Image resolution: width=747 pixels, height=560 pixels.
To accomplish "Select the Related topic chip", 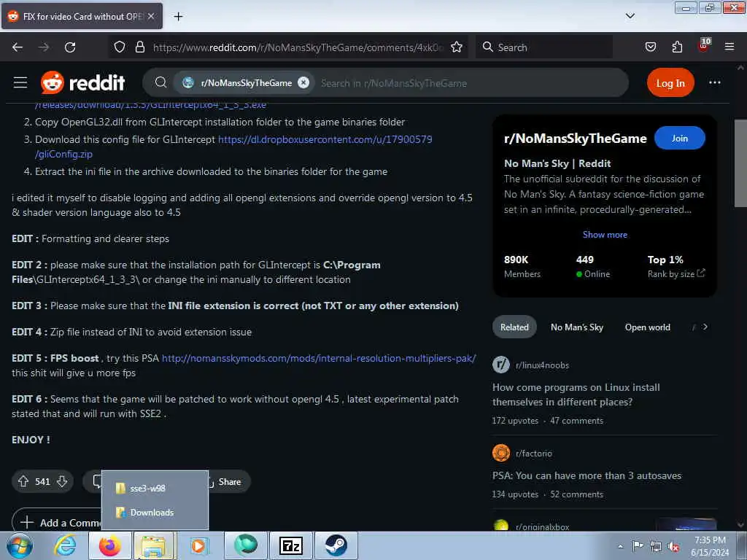I will pyautogui.click(x=514, y=327).
